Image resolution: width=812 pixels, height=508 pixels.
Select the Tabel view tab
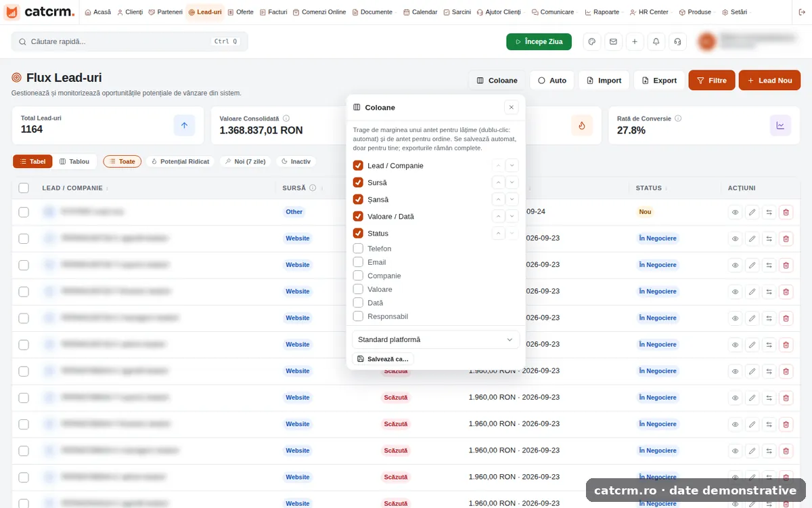[x=33, y=162]
